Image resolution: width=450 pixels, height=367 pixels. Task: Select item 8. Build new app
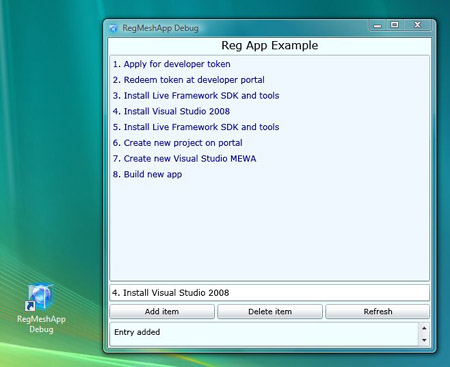point(147,174)
